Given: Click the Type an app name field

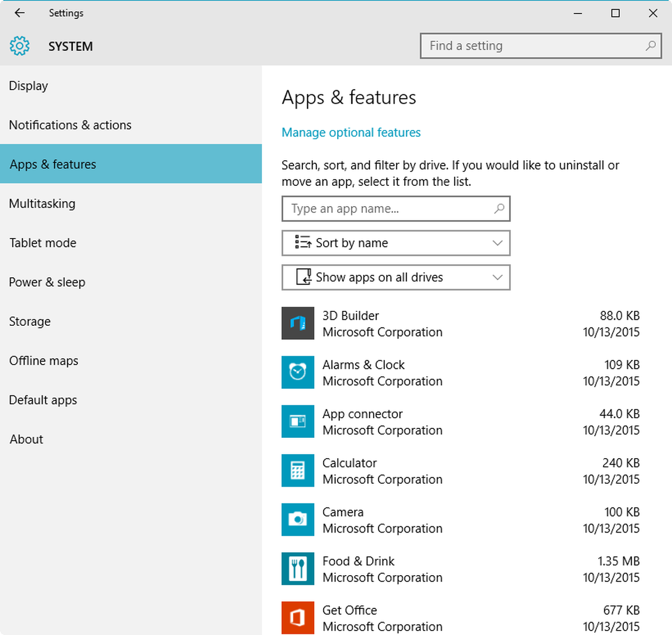Looking at the screenshot, I should [x=389, y=209].
